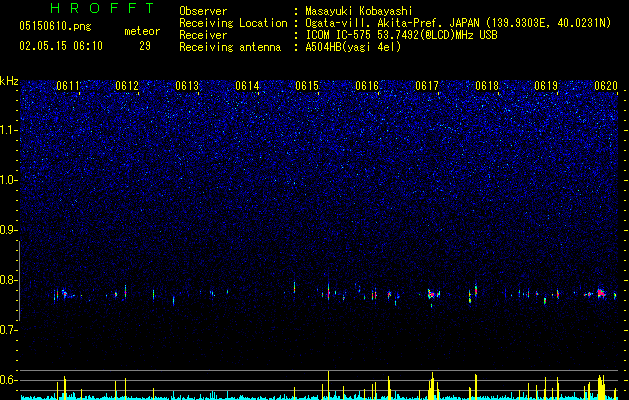Click the 0618 time marker
The image size is (629, 400).
pos(487,86)
